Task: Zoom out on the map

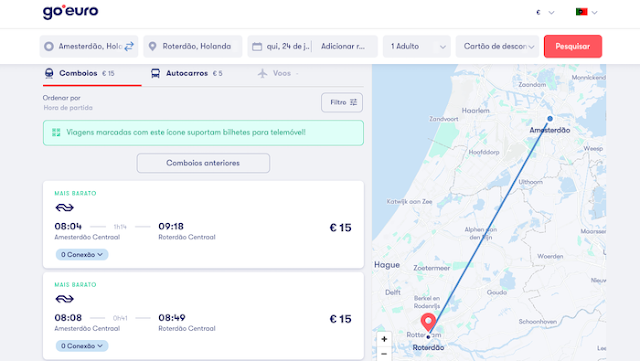Action: pos(384,354)
